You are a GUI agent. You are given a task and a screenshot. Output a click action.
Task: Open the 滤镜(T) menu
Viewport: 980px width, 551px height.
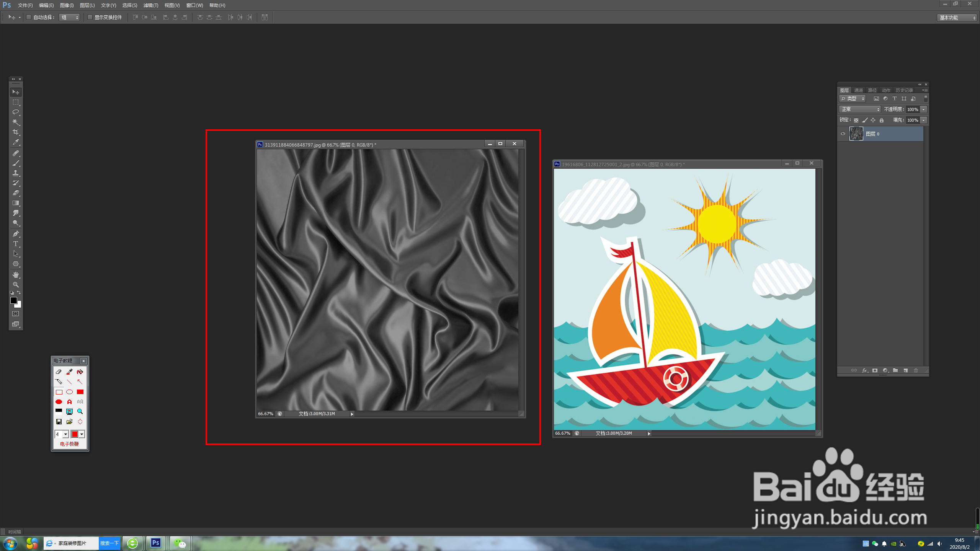click(x=150, y=5)
